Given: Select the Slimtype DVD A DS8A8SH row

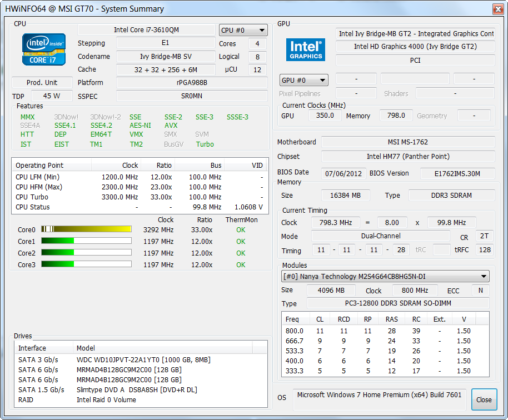Looking at the screenshot, I should pos(141,389).
